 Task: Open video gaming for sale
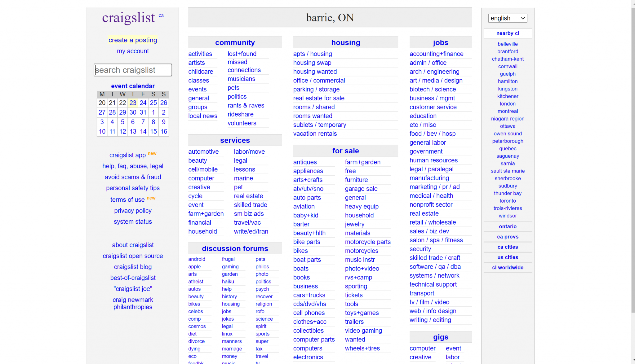click(x=363, y=331)
